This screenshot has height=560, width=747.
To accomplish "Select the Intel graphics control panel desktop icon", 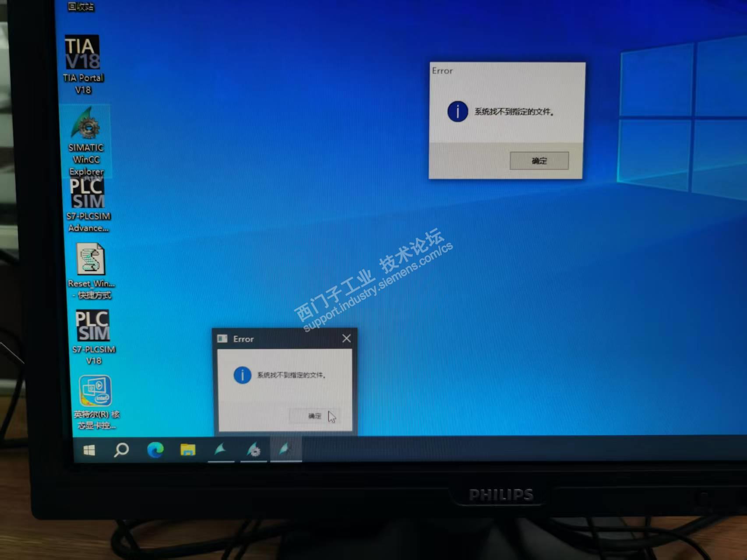I will [x=96, y=402].
